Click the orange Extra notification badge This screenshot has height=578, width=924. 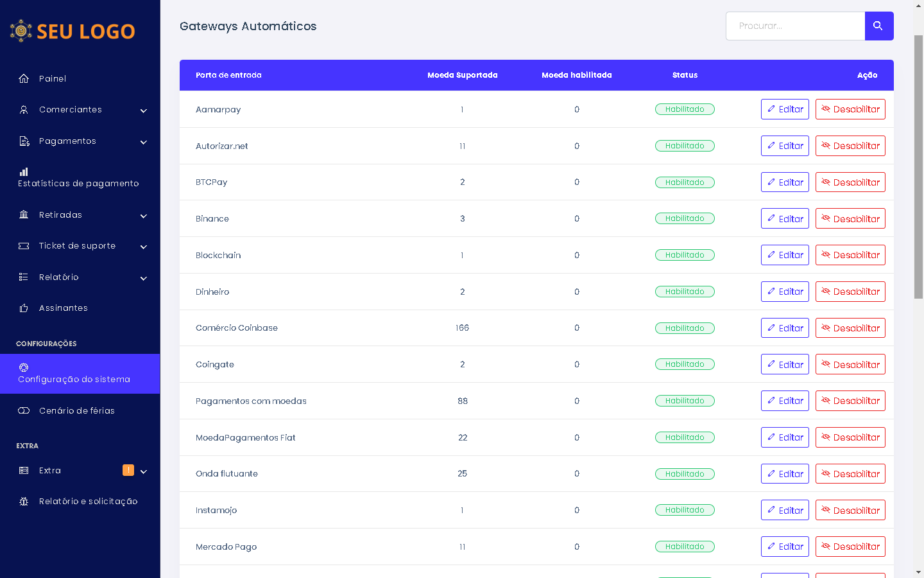128,470
